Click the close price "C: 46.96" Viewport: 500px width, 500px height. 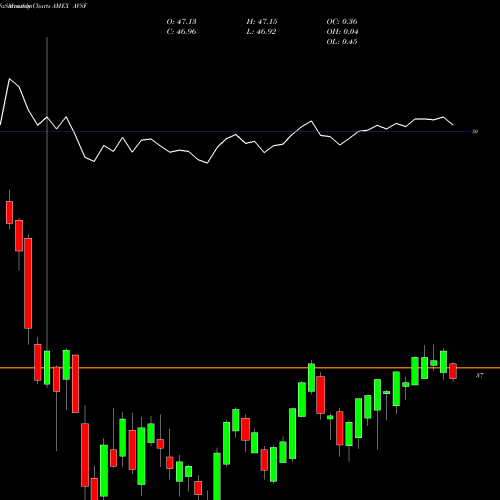pos(181,32)
